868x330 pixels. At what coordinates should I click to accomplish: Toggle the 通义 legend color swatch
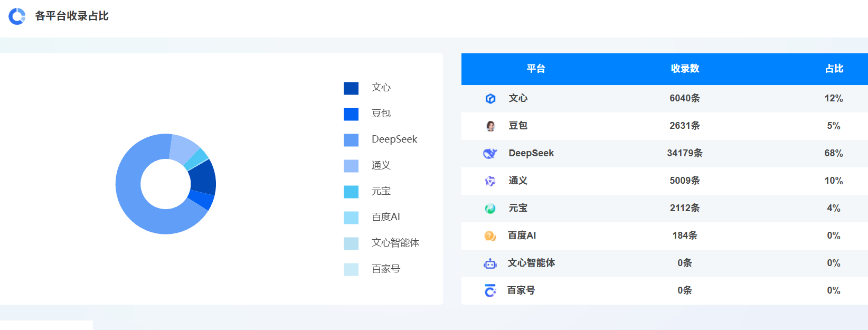(351, 166)
